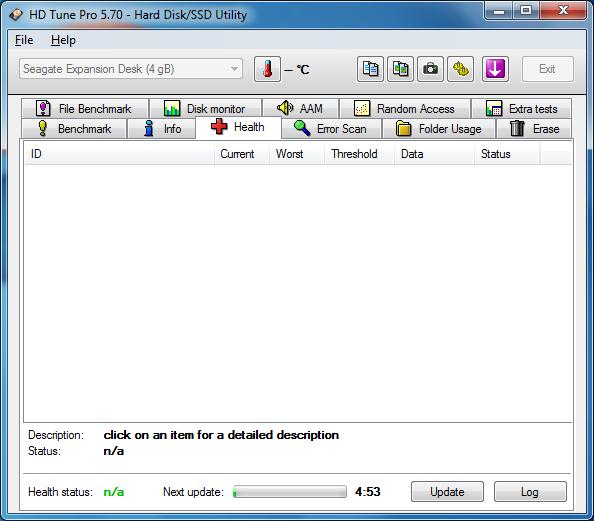The height and width of the screenshot is (521, 594).
Task: Click the Update button
Action: click(x=447, y=491)
